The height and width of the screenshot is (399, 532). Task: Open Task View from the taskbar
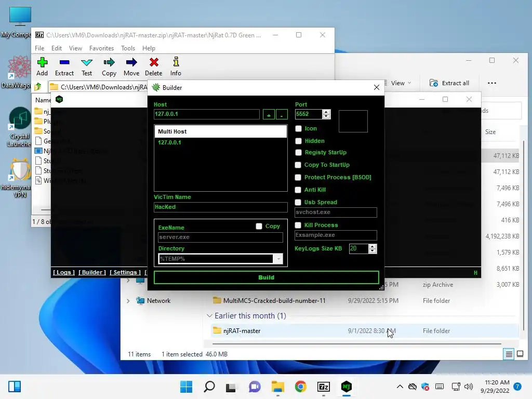point(231,387)
